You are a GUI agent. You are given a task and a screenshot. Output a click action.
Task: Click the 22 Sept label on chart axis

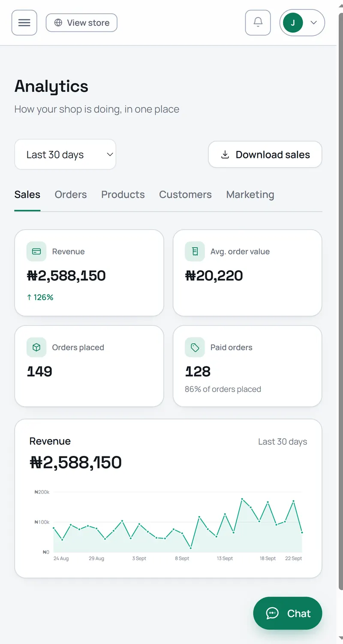click(x=294, y=559)
